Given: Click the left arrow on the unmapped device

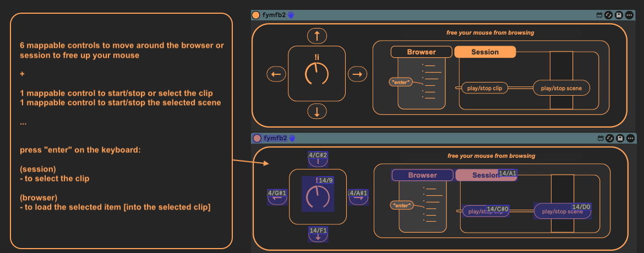Looking at the screenshot, I should pyautogui.click(x=276, y=74).
